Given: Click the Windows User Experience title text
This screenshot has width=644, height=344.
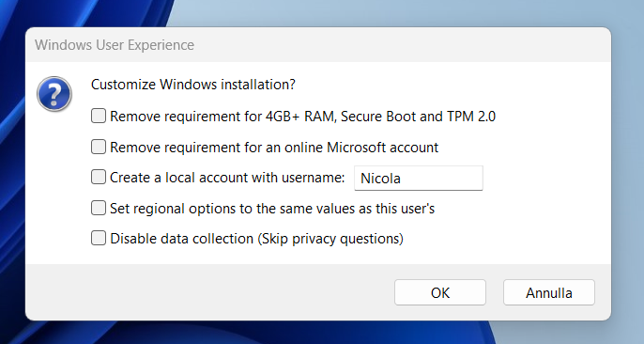Looking at the screenshot, I should pyautogui.click(x=115, y=45).
